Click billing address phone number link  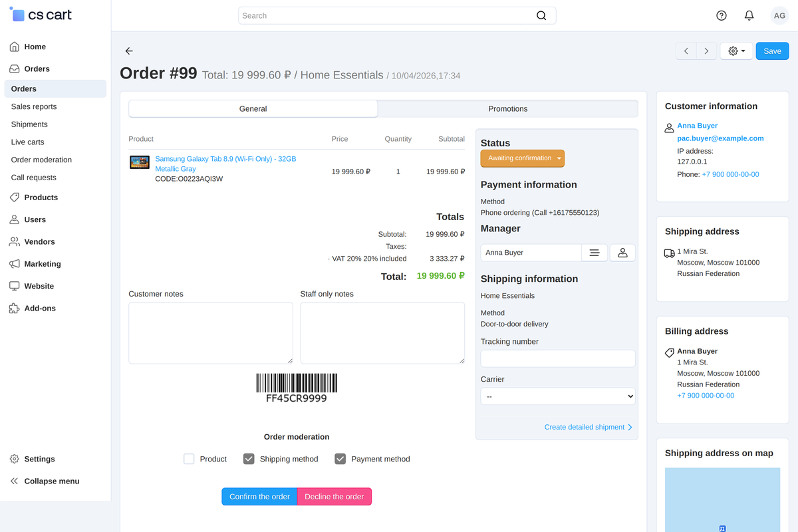[706, 396]
